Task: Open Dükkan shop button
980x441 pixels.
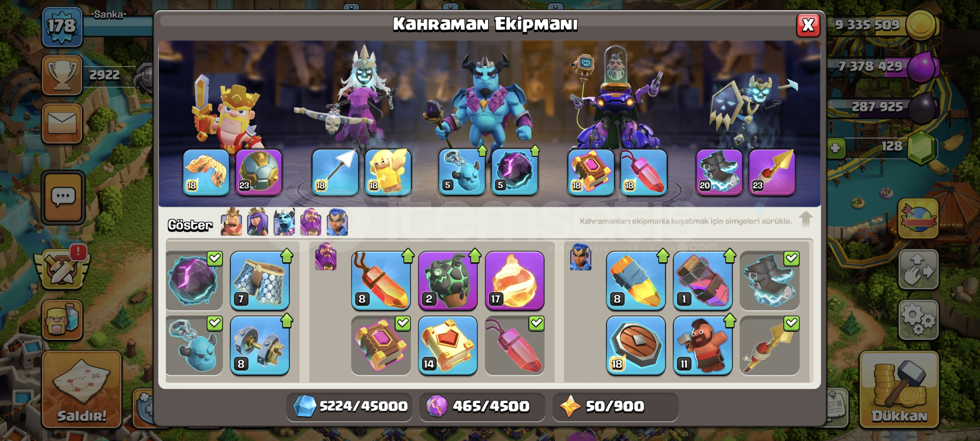Action: [x=899, y=389]
